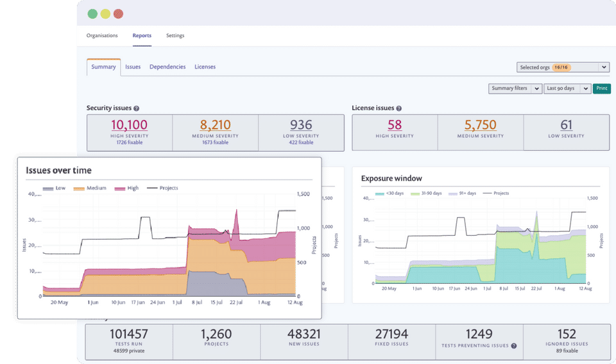
Task: Toggle High series in Issues over time legend
Action: point(126,188)
